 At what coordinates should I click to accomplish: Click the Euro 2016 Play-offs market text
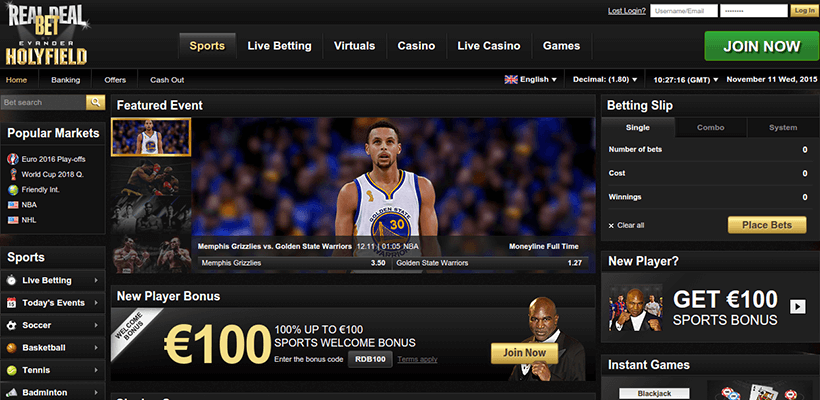(x=53, y=159)
